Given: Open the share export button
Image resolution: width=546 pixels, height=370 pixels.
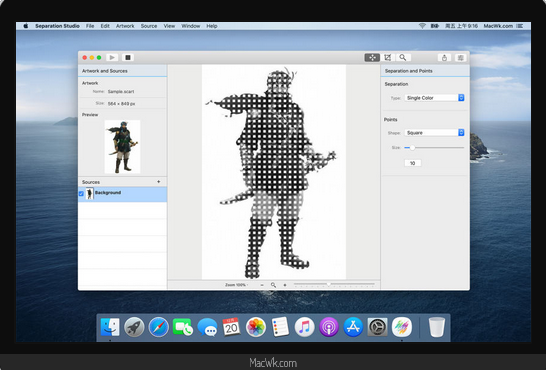Looking at the screenshot, I should pos(444,58).
